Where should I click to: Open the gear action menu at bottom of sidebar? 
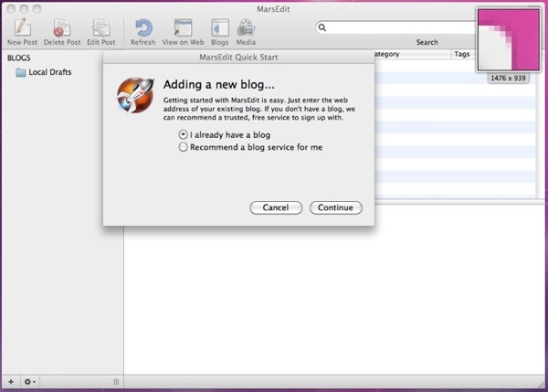point(29,382)
